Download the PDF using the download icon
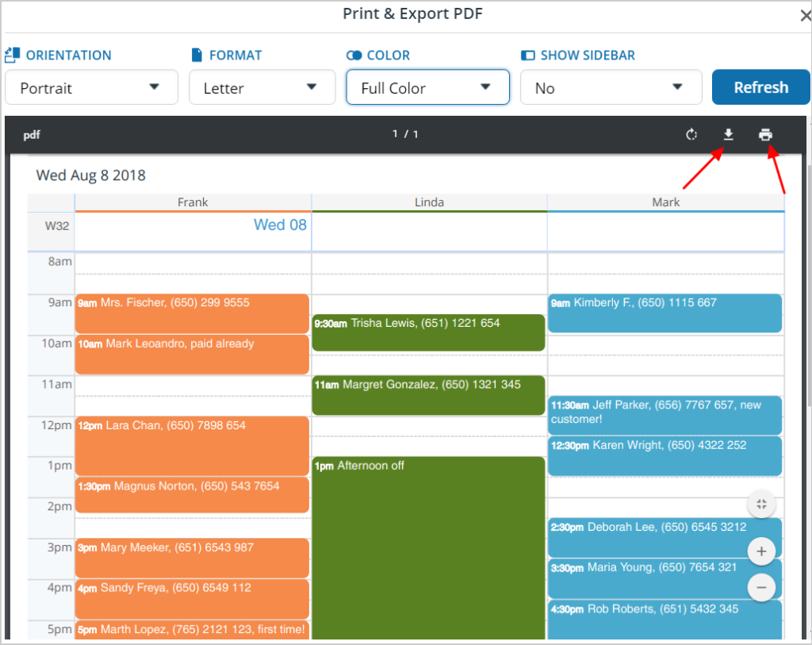This screenshot has height=645, width=812. [x=728, y=134]
